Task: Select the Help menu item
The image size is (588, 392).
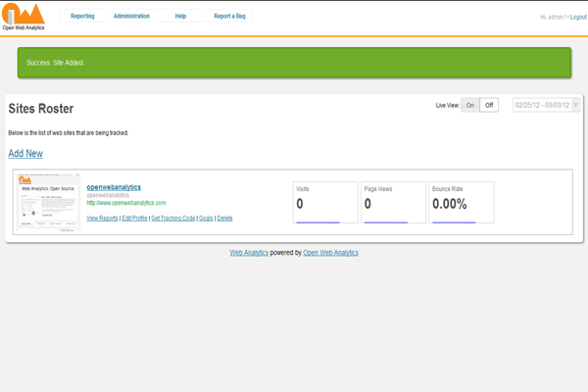Action: click(x=180, y=17)
